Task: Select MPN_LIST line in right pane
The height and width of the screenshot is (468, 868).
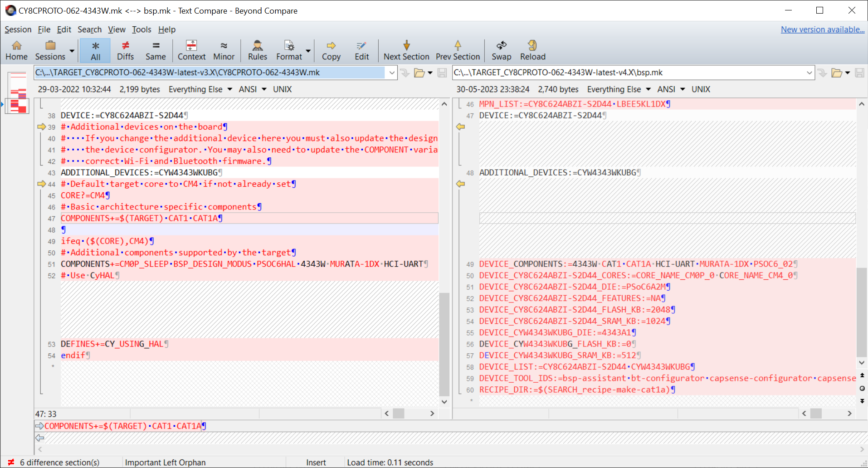Action: 668,104
